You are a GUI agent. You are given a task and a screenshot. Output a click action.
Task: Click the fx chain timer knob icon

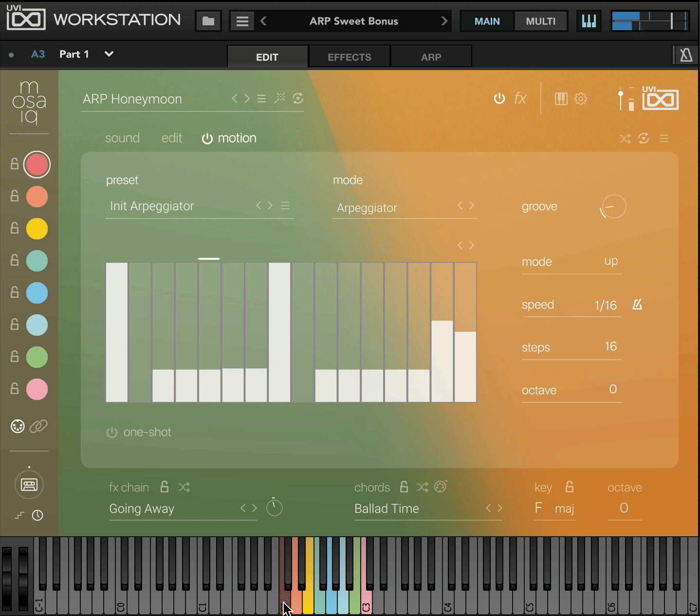(x=275, y=507)
